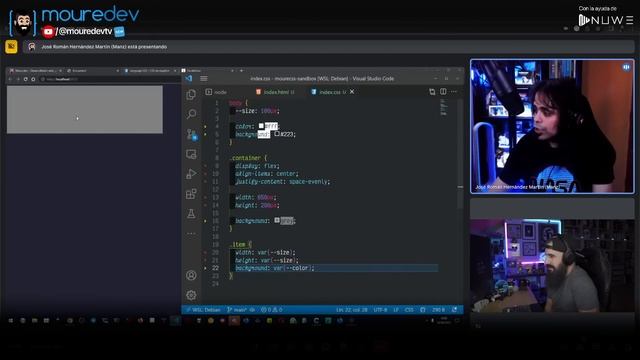640x360 pixels.
Task: Click the grey color swatch on line 16
Action: click(x=277, y=220)
